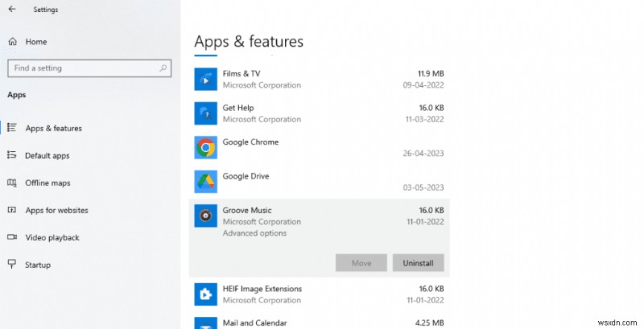The height and width of the screenshot is (329, 644).
Task: Click the 26-04-2023 Chrome install date
Action: click(x=423, y=154)
